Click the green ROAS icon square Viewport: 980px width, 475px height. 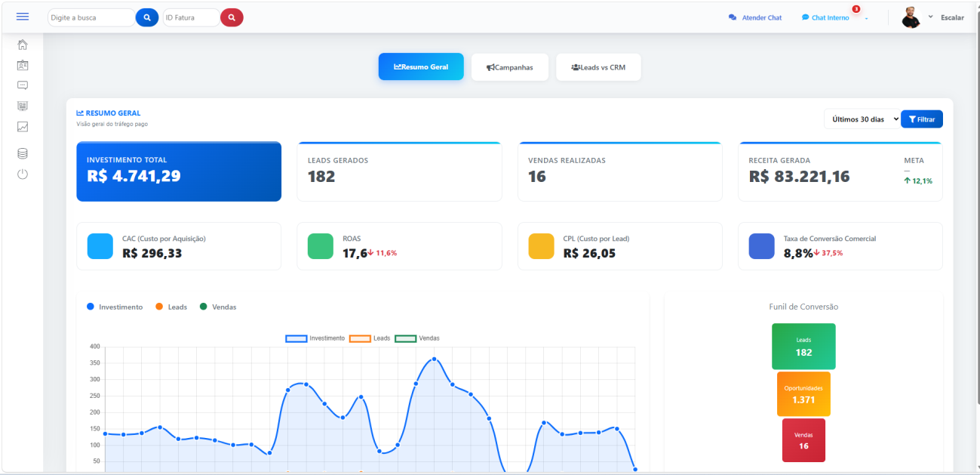321,246
